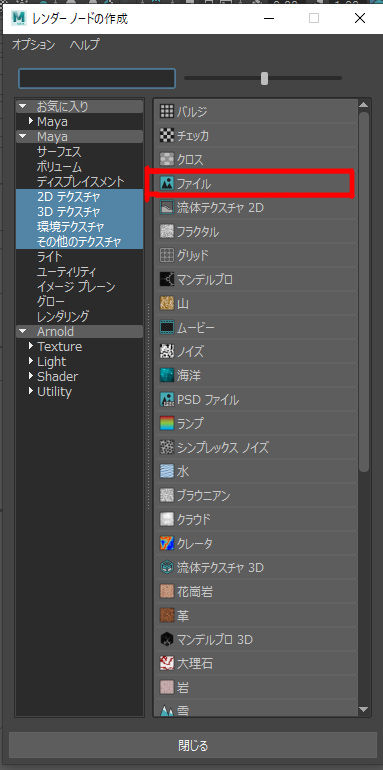The width and height of the screenshot is (383, 770).
Task: Select the その他のテクスチャ category
Action: point(79,242)
